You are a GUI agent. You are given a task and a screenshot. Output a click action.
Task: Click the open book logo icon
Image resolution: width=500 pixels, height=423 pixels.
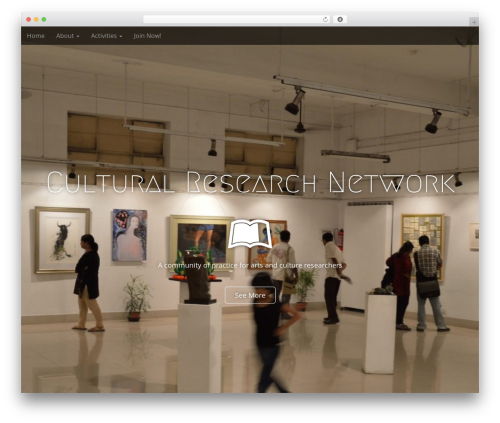coord(250,234)
